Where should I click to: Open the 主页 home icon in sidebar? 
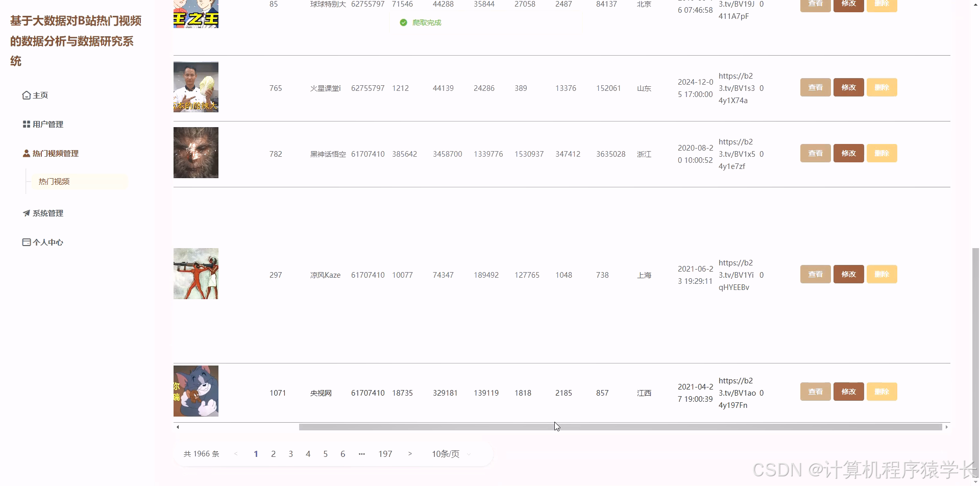(x=27, y=95)
